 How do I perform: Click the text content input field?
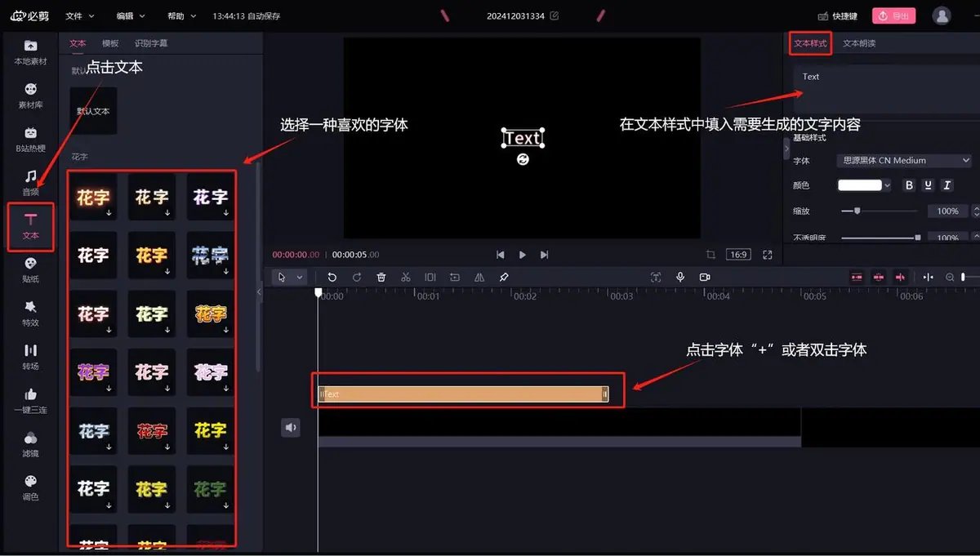pos(887,89)
